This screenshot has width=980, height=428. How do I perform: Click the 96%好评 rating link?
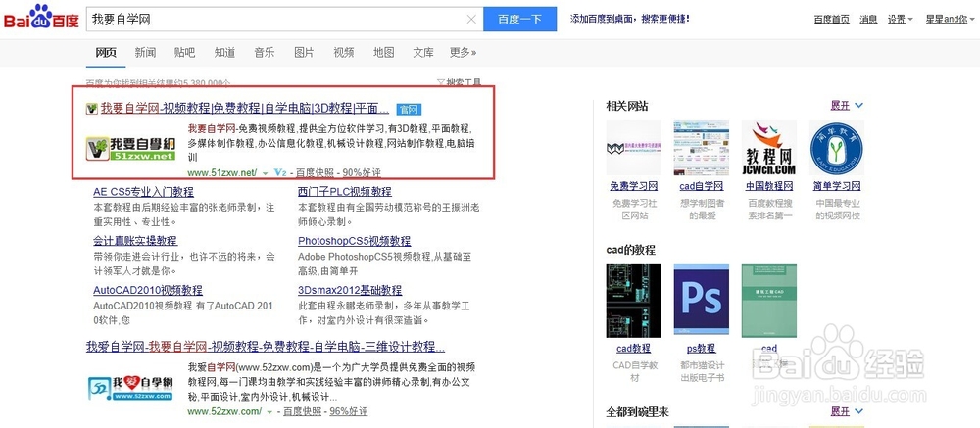[349, 411]
